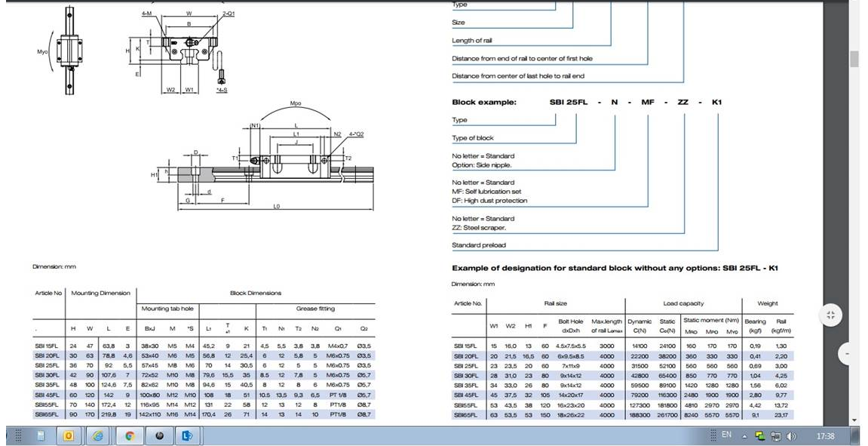Click SBI 15FL in rail size table
This screenshot has width=868, height=446.
tap(465, 346)
